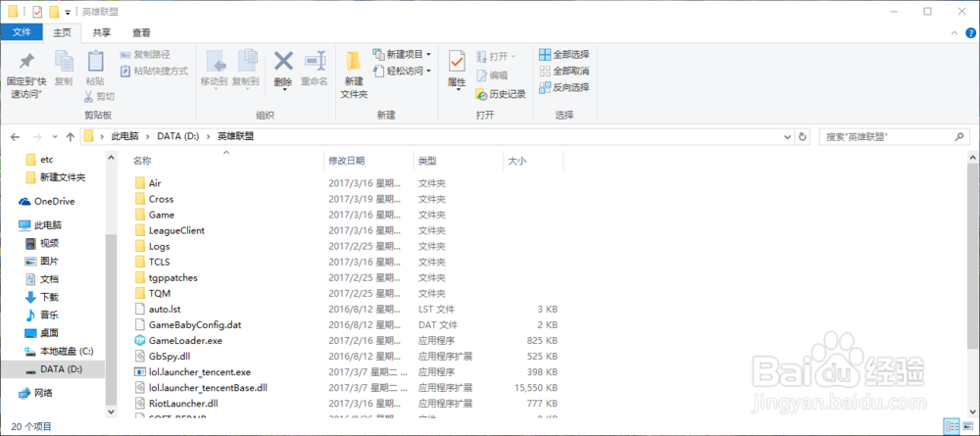Switch to the Home (主页) tab
Screen dimensions: 980x436
pyautogui.click(x=62, y=32)
